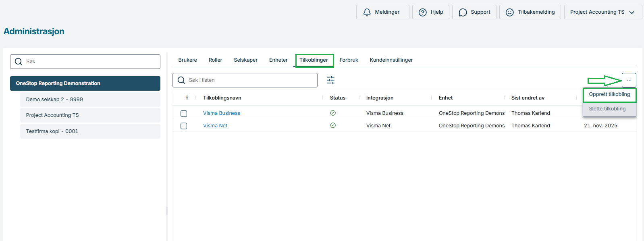Image resolution: width=644 pixels, height=241 pixels.
Task: Click the Visma Business status check icon
Action: click(x=333, y=113)
